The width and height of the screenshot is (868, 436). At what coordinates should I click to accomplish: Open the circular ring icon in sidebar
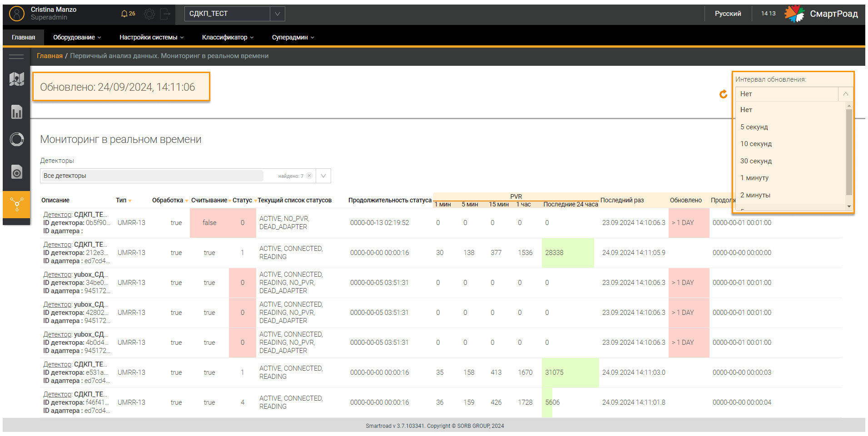(x=17, y=139)
